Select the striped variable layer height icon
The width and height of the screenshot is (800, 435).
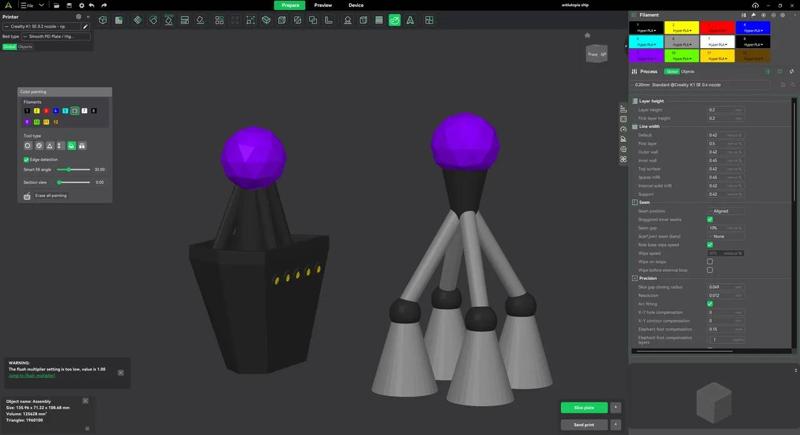(379, 20)
